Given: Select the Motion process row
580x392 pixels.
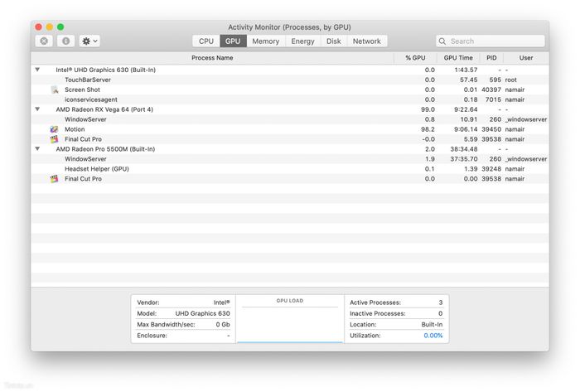Looking at the screenshot, I should click(x=290, y=129).
